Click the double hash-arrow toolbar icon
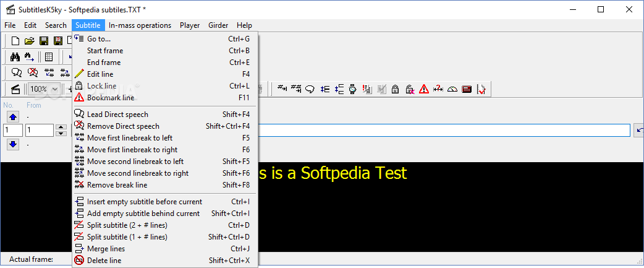This screenshot has height=268, width=644. coord(296,89)
